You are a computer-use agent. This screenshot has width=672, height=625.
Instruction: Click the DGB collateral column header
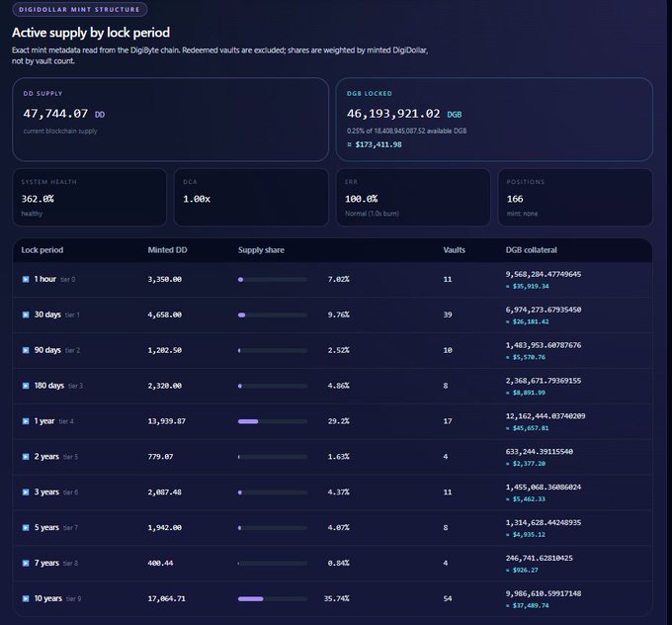coord(531,250)
